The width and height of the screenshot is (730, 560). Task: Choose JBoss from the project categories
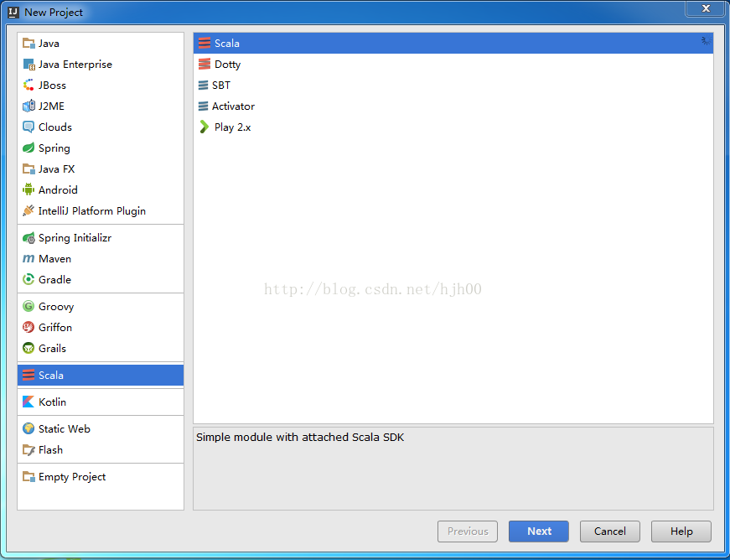coord(52,86)
